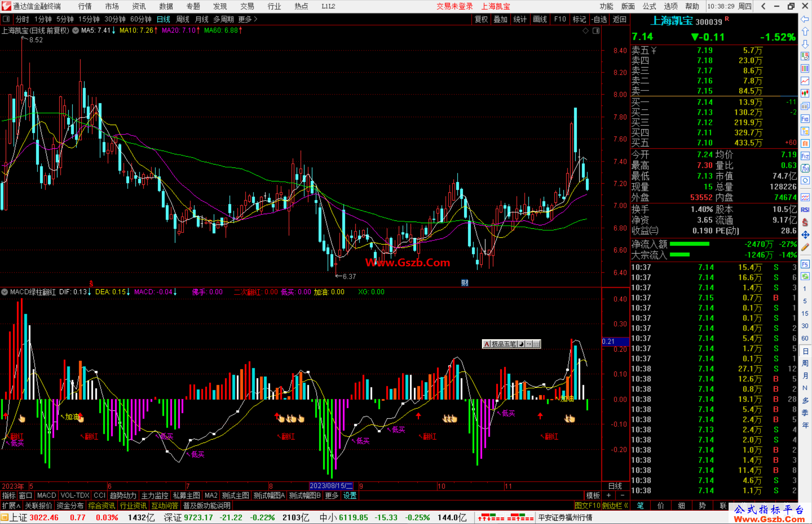Click the panel layout icon left of 分时
Screen dimensions: 812x524
pos(6,19)
